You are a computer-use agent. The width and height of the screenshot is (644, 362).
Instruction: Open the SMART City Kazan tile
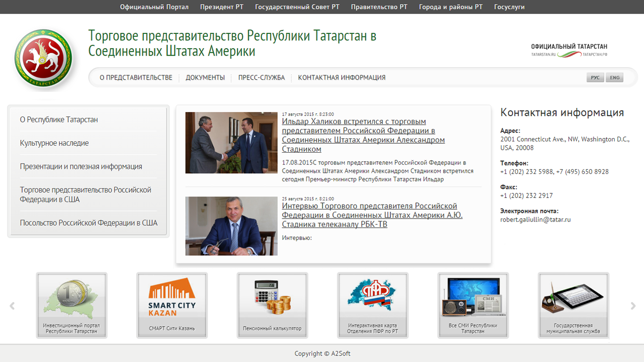172,305
